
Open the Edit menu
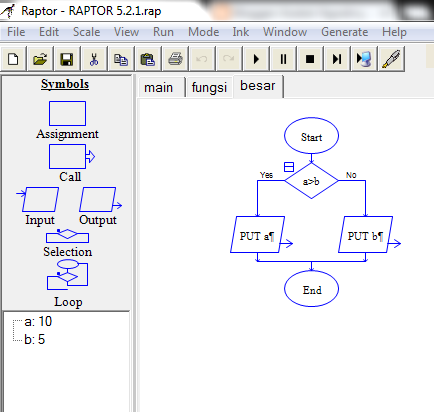tap(49, 32)
